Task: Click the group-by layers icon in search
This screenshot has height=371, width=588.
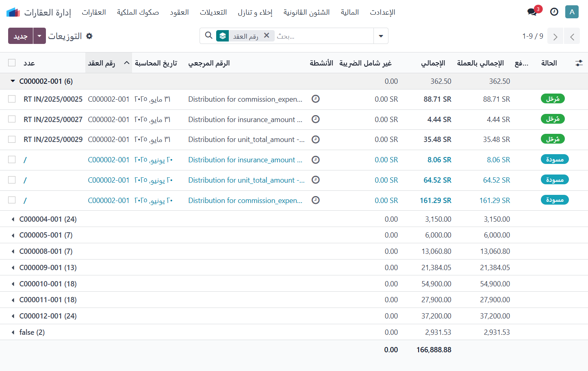Action: (x=223, y=36)
